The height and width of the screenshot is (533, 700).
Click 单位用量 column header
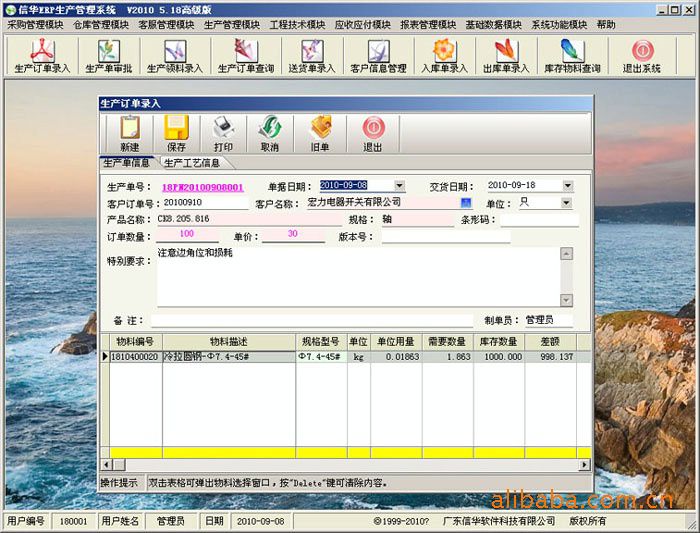pos(396,342)
